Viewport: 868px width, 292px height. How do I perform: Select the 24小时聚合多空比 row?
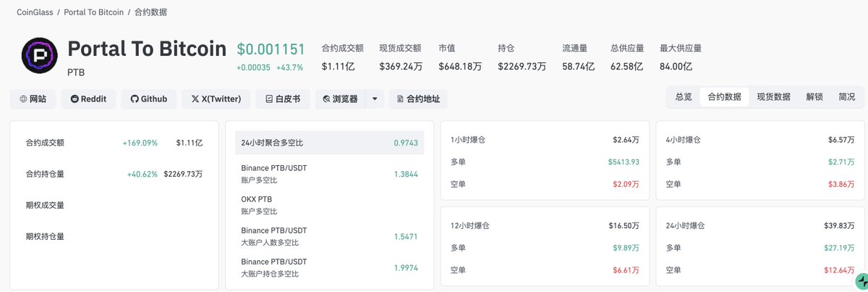(x=330, y=143)
